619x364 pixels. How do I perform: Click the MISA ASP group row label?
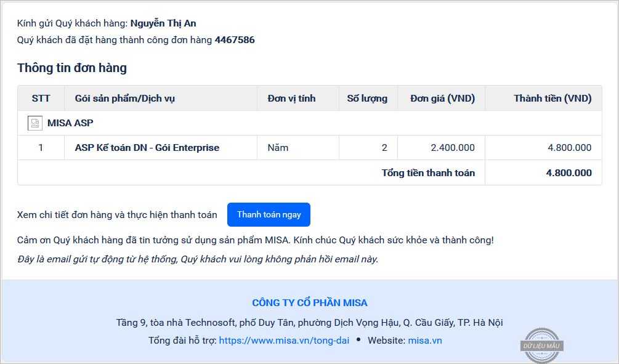(70, 123)
